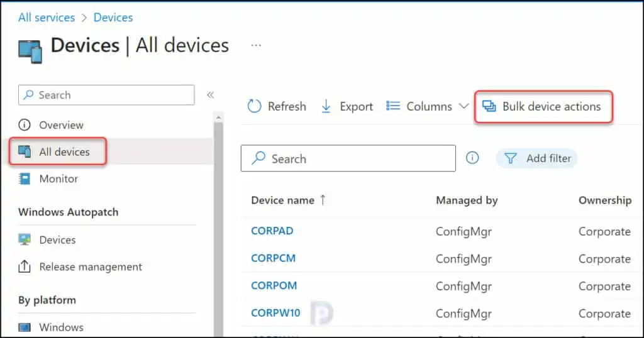Screen dimensions: 644x338
Task: Click the magnifier in device search box
Action: pos(258,158)
